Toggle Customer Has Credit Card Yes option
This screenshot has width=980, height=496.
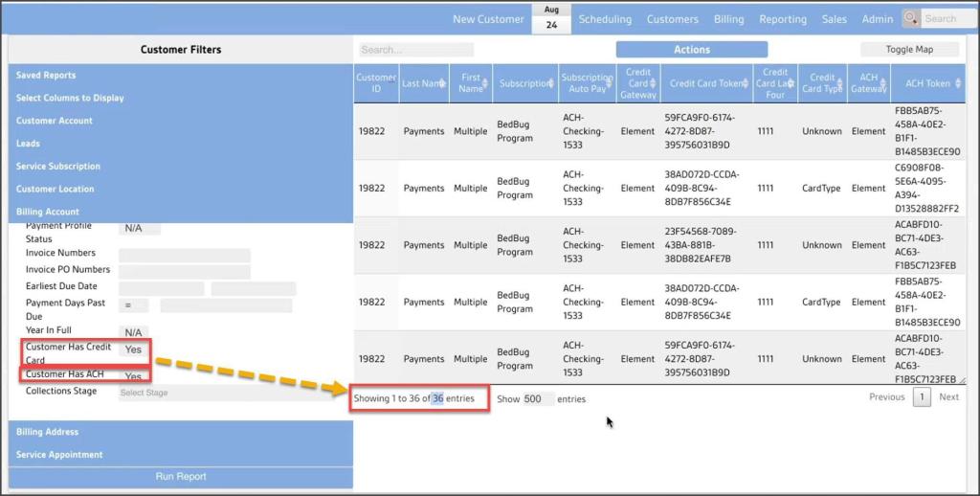[133, 349]
